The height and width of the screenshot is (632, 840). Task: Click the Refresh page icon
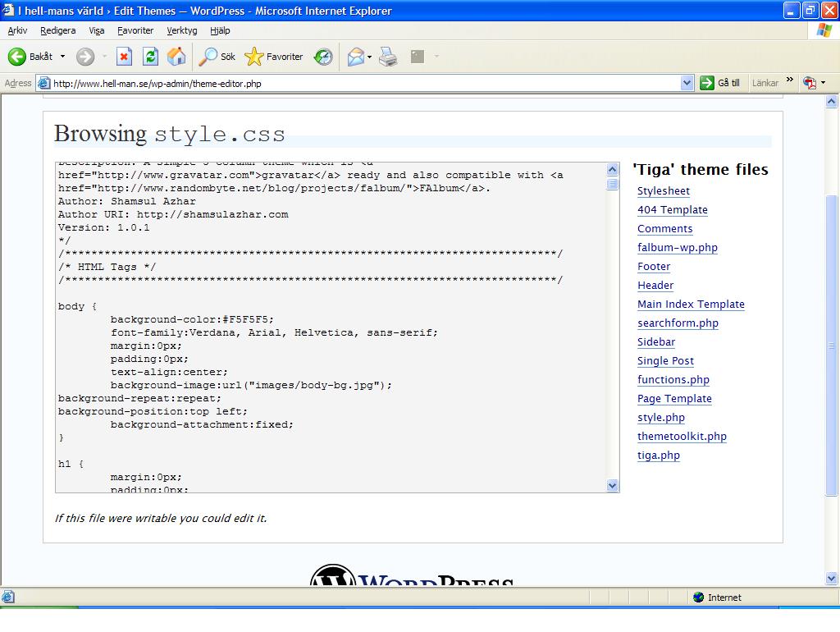coord(151,57)
